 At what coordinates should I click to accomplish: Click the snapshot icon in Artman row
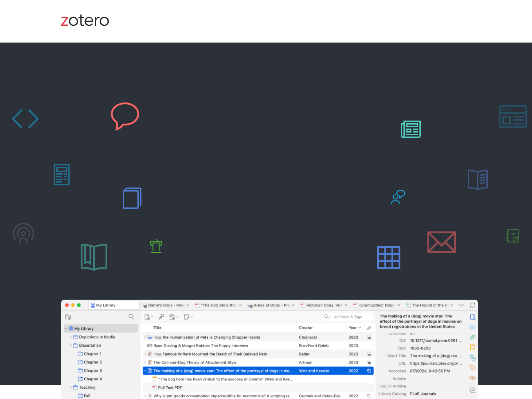point(369,362)
